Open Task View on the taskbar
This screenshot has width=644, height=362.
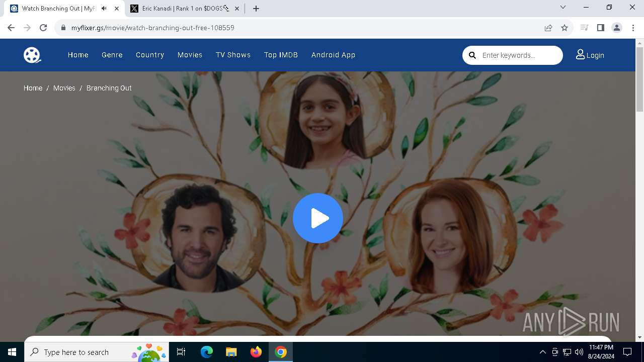pos(181,352)
